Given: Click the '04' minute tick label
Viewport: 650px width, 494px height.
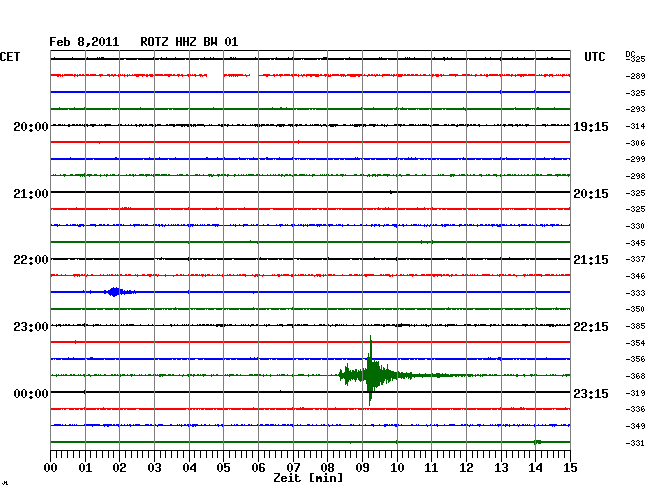Looking at the screenshot, I should pyautogui.click(x=189, y=468).
